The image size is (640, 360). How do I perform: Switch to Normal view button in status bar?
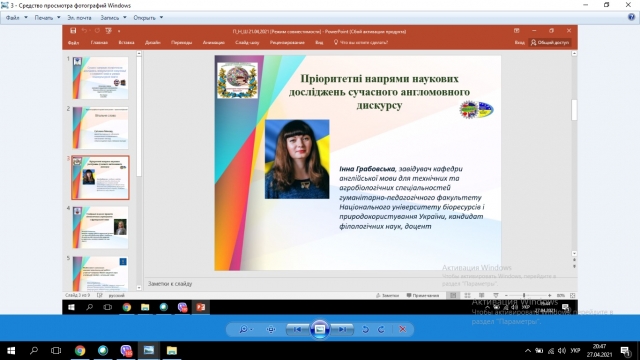(x=453, y=295)
